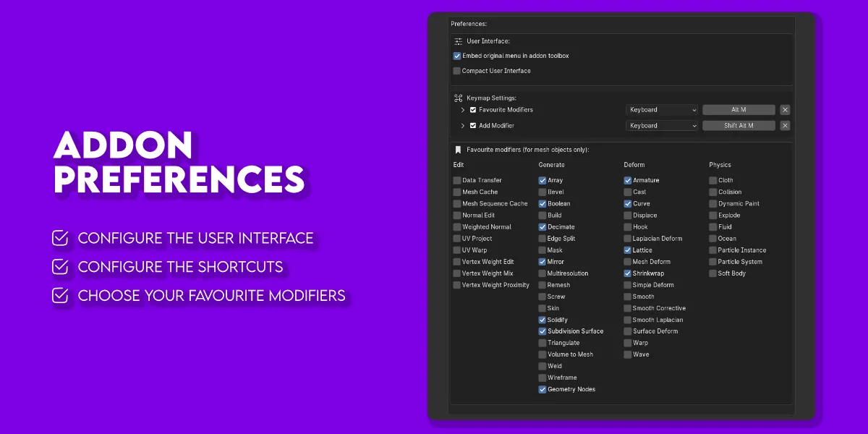This screenshot has height=434, width=868.
Task: Expand the Add Modifier keymap entry
Action: click(x=463, y=126)
